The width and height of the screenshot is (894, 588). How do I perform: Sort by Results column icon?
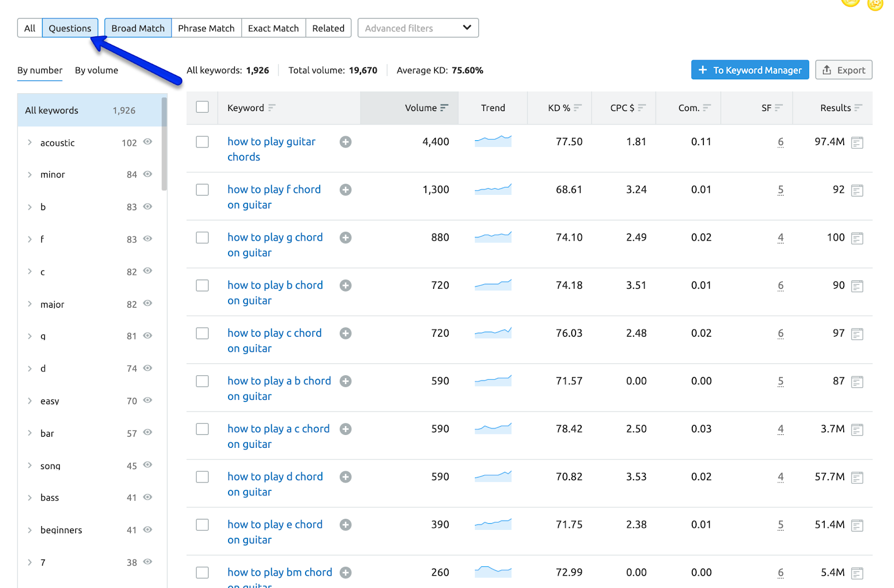(858, 108)
